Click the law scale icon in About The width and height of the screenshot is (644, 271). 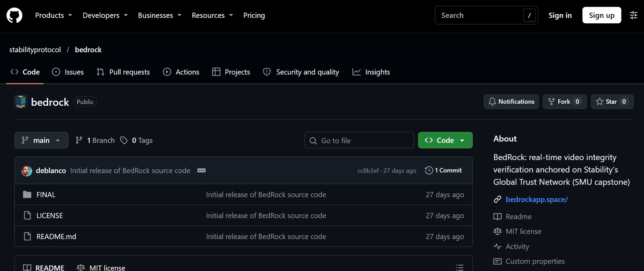[x=497, y=232]
